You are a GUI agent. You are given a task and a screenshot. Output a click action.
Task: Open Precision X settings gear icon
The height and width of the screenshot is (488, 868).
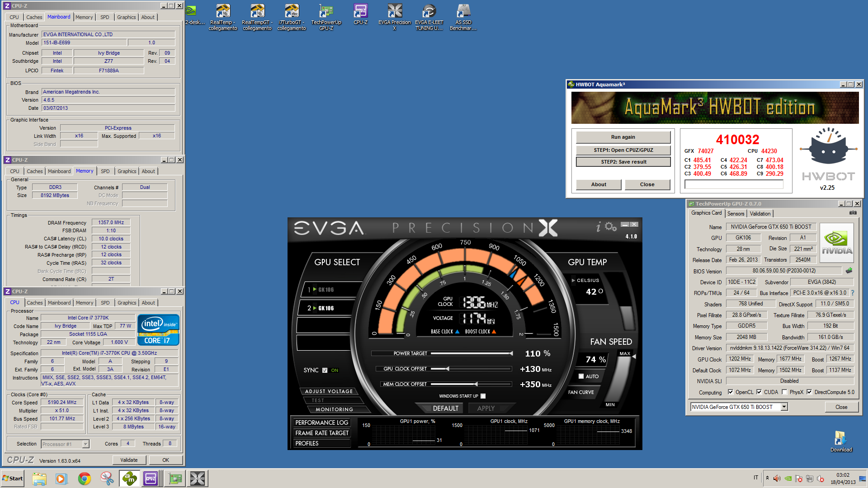click(x=611, y=226)
